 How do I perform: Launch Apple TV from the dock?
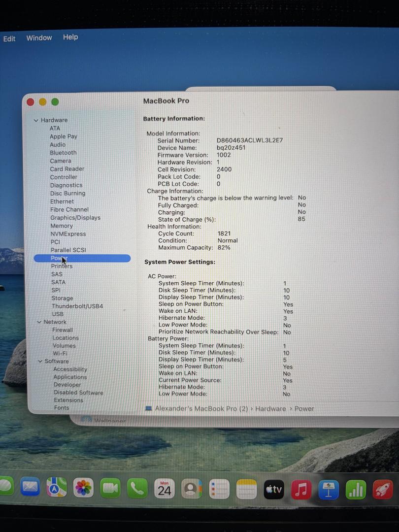tap(274, 490)
